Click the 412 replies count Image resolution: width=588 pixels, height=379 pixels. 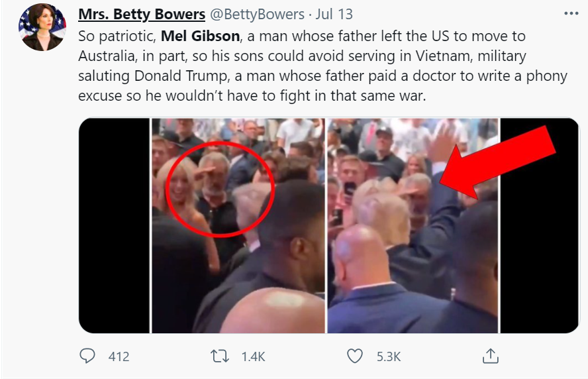pyautogui.click(x=119, y=356)
